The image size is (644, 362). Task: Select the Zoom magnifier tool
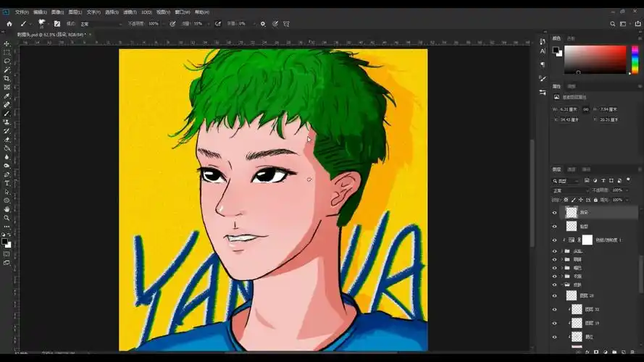(x=7, y=218)
